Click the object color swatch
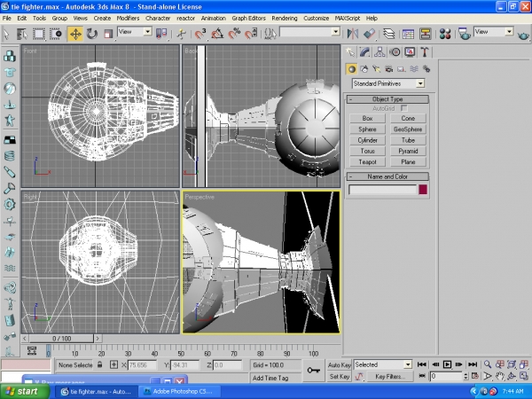The width and height of the screenshot is (532, 399). [x=423, y=190]
